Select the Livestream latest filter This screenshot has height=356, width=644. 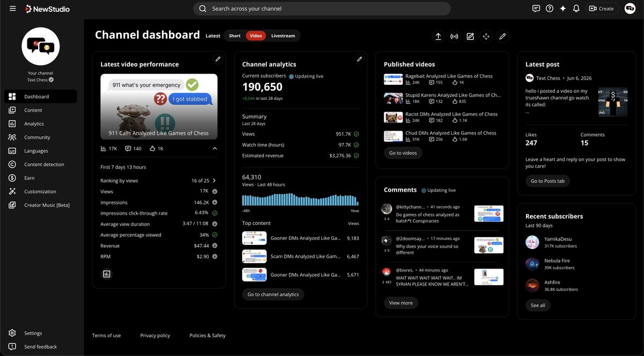pyautogui.click(x=283, y=36)
